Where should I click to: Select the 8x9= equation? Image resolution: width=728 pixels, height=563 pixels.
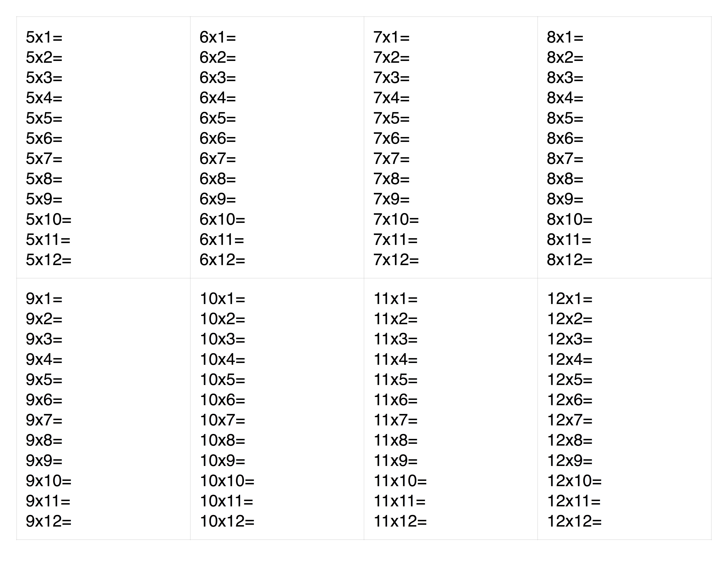(565, 199)
